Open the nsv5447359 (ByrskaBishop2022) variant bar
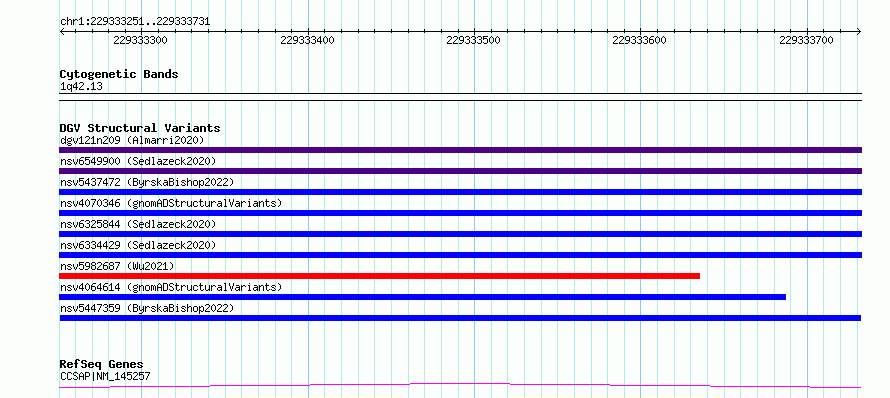Viewport: 890px width, 398px height. [x=460, y=318]
